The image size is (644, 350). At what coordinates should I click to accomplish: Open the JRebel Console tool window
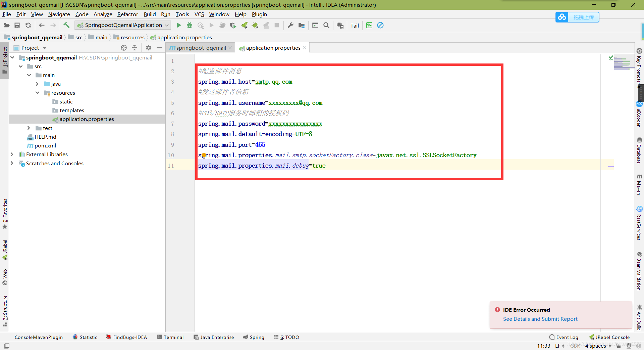click(609, 337)
